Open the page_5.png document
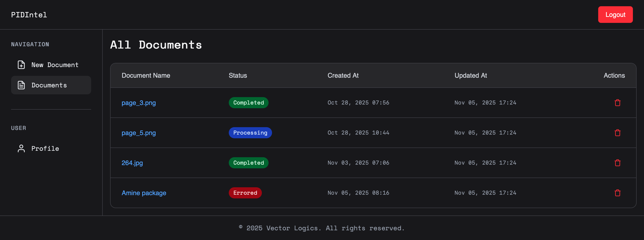644x240 pixels. pos(139,133)
